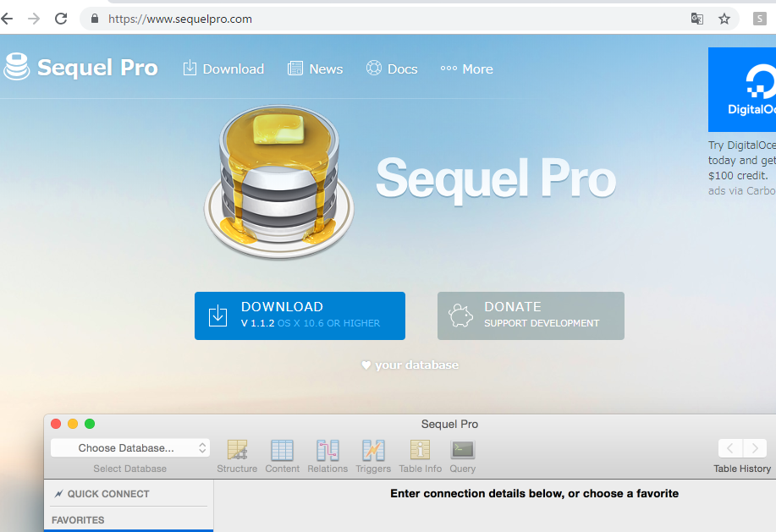Screen dimensions: 776x532
Task: Click inside the browser address bar
Action: (x=254, y=17)
